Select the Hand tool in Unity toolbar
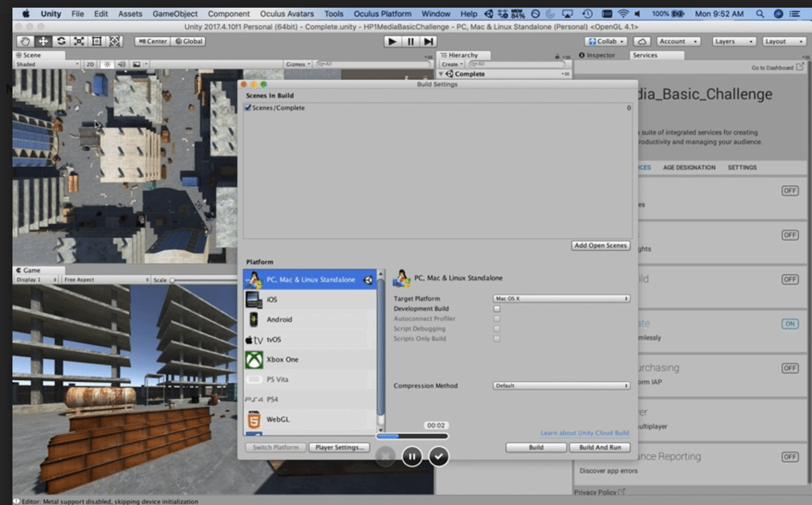The width and height of the screenshot is (812, 505). coord(25,41)
